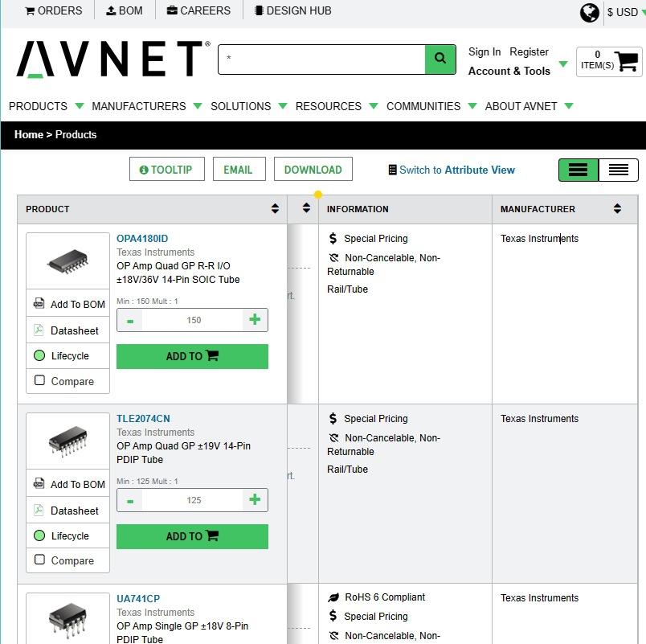Open the CAREERS briefcase link
Viewport: 646px width, 644px height.
tap(198, 10)
